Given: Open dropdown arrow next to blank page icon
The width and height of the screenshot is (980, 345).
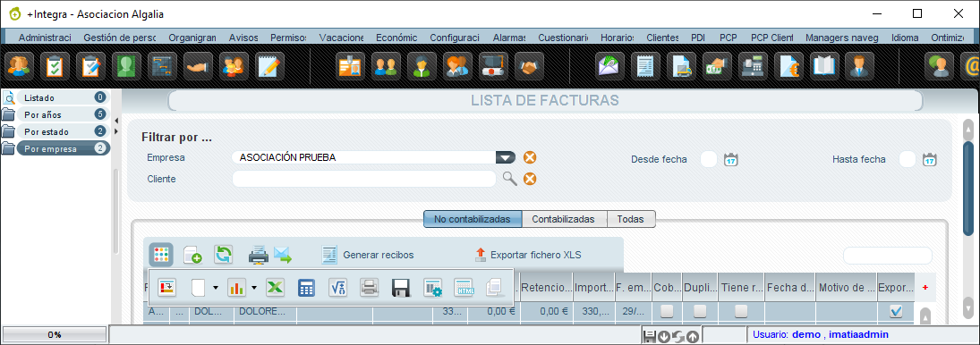Looking at the screenshot, I should (216, 288).
